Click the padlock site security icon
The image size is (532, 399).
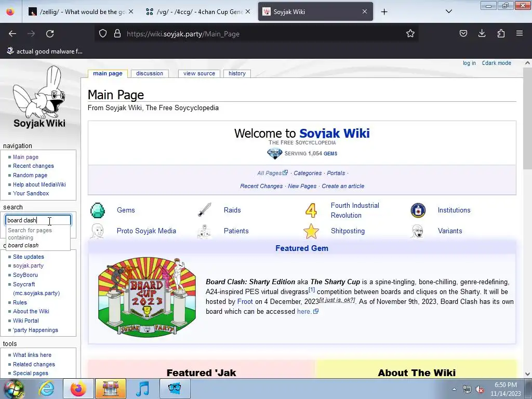point(117,34)
